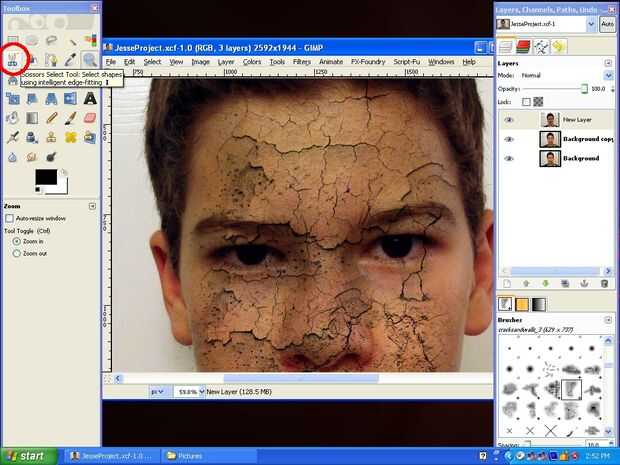This screenshot has height=465, width=620.
Task: Switch to the Paths tab in Layers dock
Action: [x=541, y=47]
